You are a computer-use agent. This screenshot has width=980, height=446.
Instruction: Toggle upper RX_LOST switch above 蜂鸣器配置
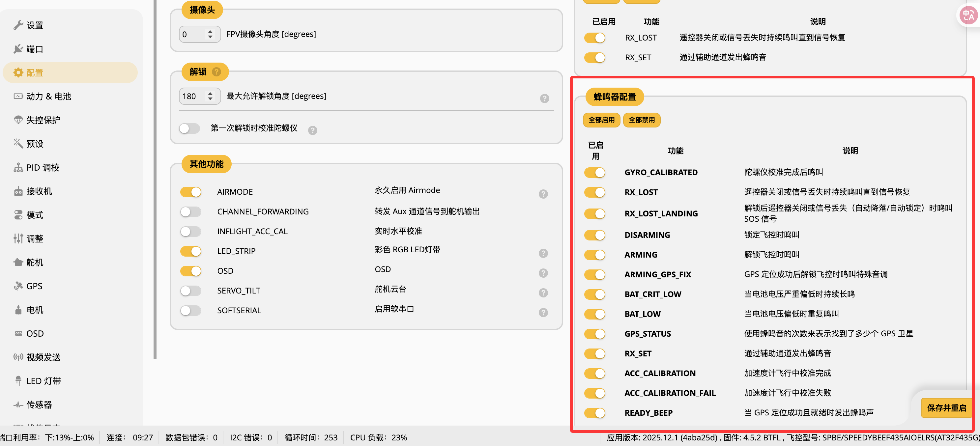pyautogui.click(x=594, y=38)
